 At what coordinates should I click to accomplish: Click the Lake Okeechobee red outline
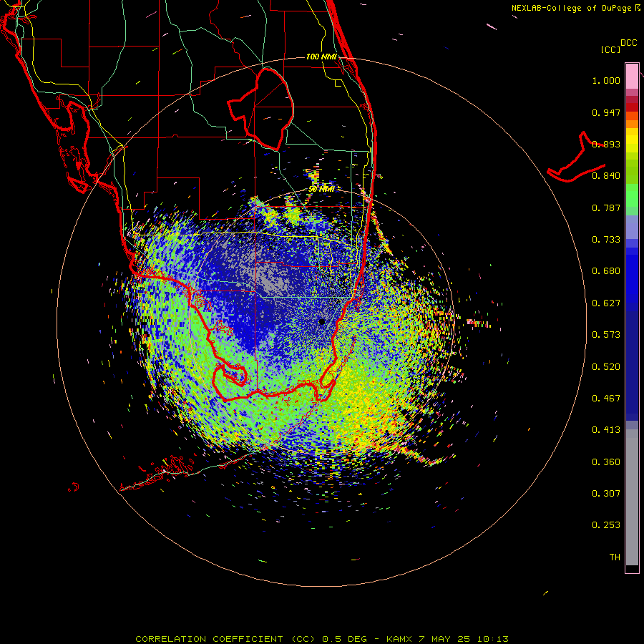pyautogui.click(x=260, y=109)
